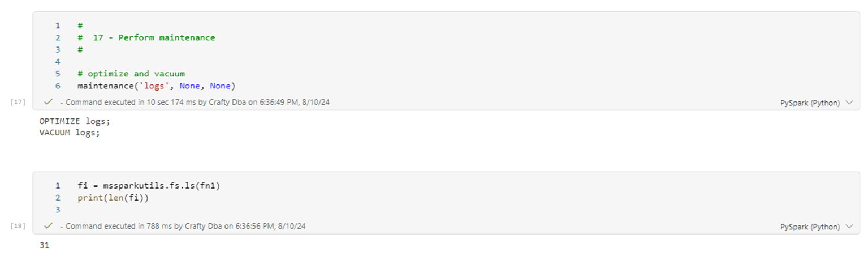This screenshot has height=260, width=868.
Task: Click the output value 31
Action: pyautogui.click(x=44, y=245)
